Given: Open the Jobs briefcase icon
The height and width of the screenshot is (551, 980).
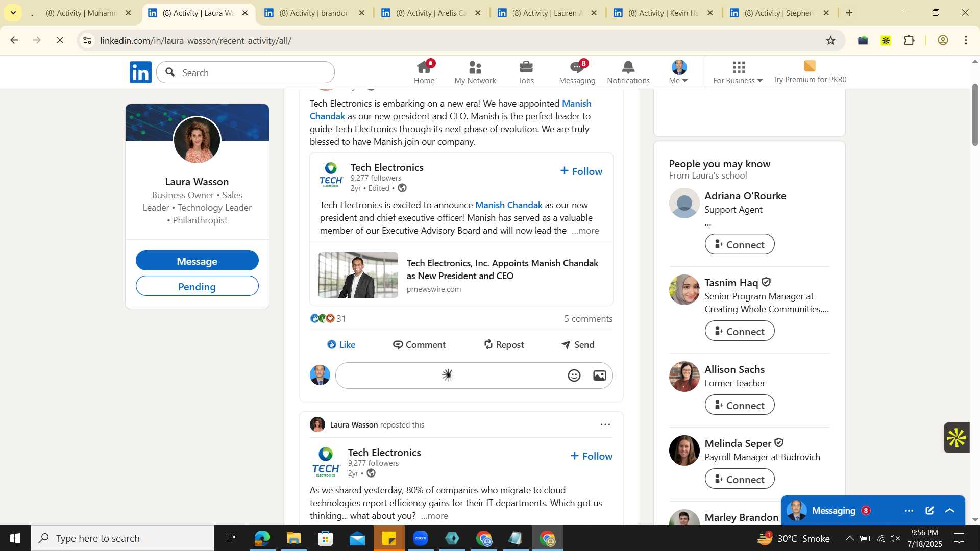Looking at the screenshot, I should pos(526,72).
